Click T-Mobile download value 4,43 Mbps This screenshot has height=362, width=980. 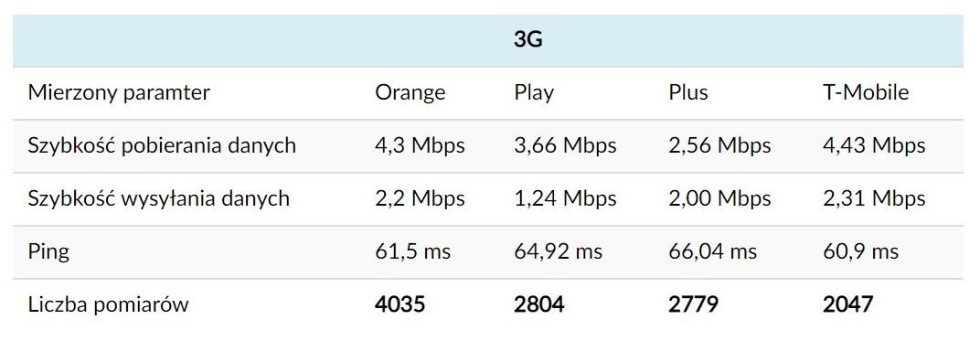[874, 145]
